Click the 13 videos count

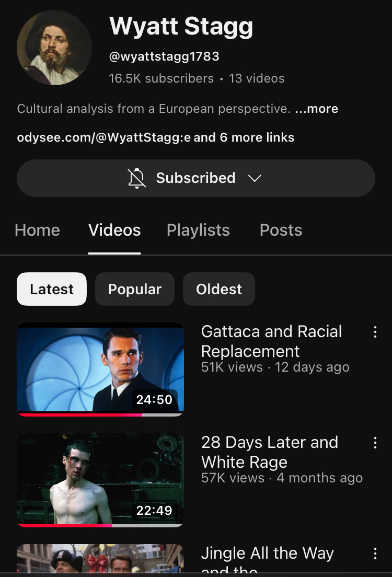(x=257, y=78)
